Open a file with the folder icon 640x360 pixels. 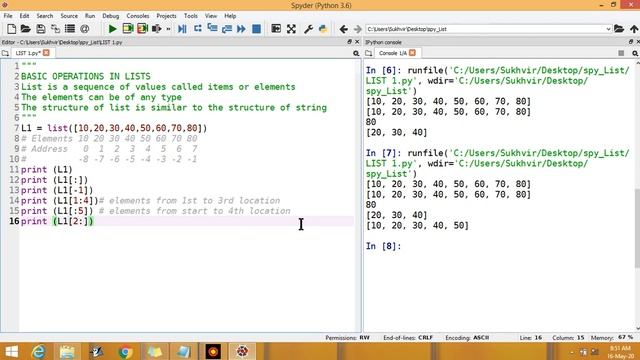[26, 29]
